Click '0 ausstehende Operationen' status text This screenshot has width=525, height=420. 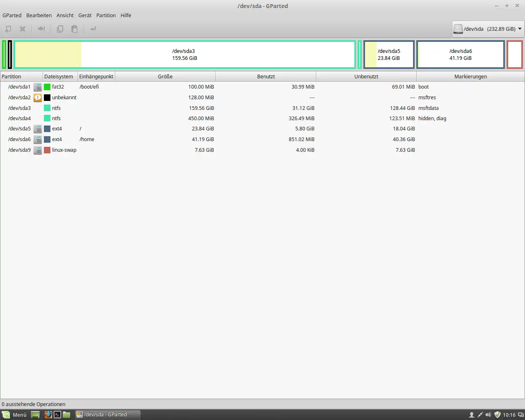tap(34, 404)
